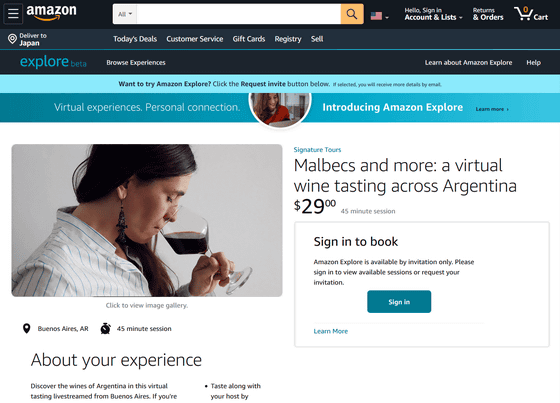Expand the All search category dropdown
560x403 pixels.
(125, 14)
